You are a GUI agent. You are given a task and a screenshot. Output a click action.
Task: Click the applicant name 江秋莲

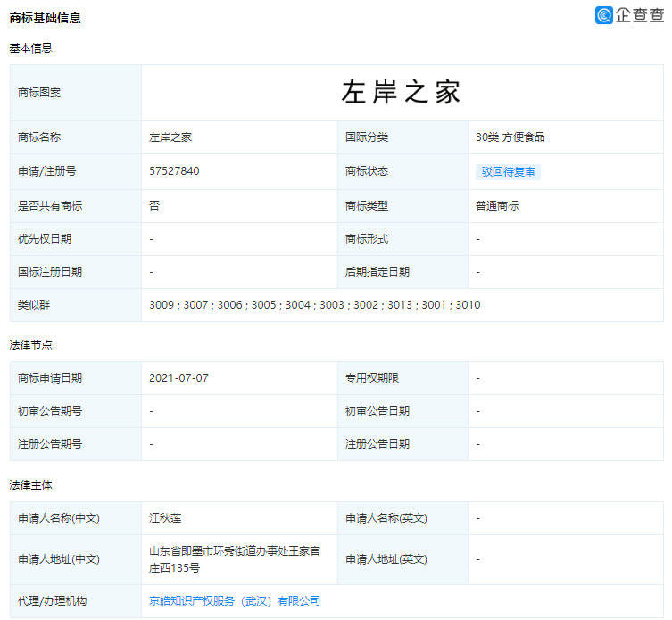[165, 518]
